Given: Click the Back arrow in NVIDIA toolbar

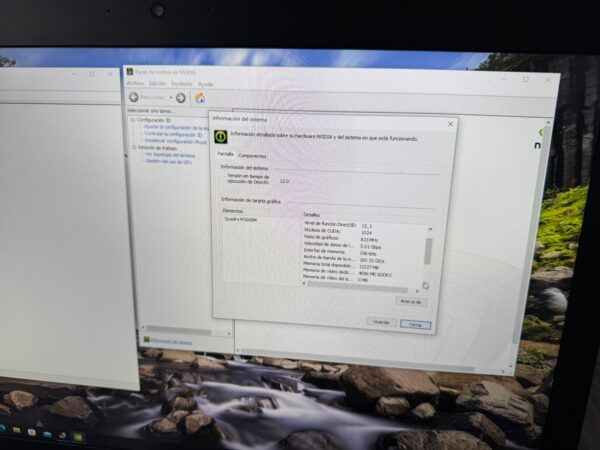Looking at the screenshot, I should point(134,97).
